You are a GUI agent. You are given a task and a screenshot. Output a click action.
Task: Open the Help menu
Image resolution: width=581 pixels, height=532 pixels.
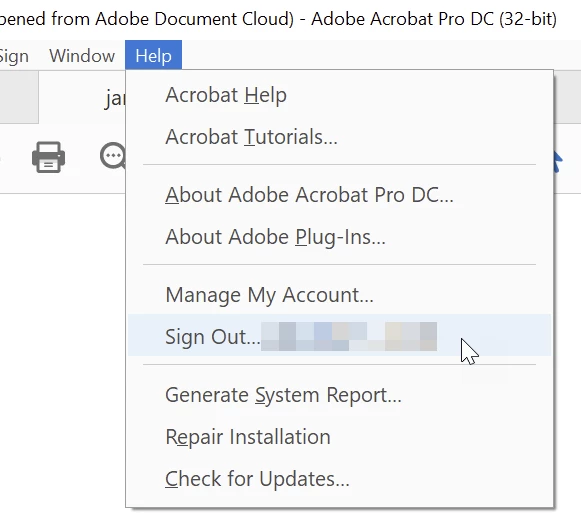[153, 56]
